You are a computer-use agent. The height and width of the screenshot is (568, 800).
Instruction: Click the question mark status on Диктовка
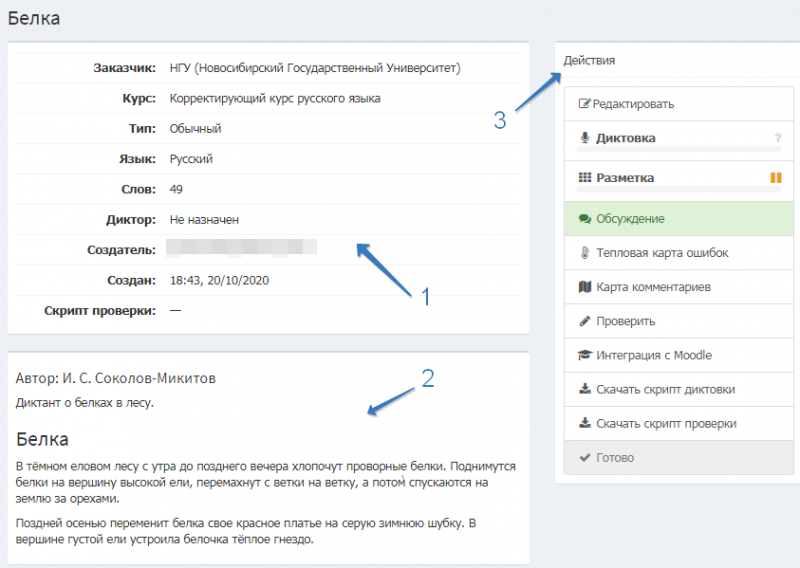[777, 139]
